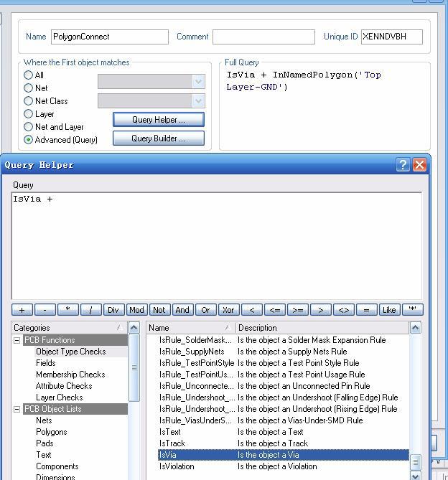The height and width of the screenshot is (480, 448).
Task: Insert the not-equal operator
Action: coord(344,310)
